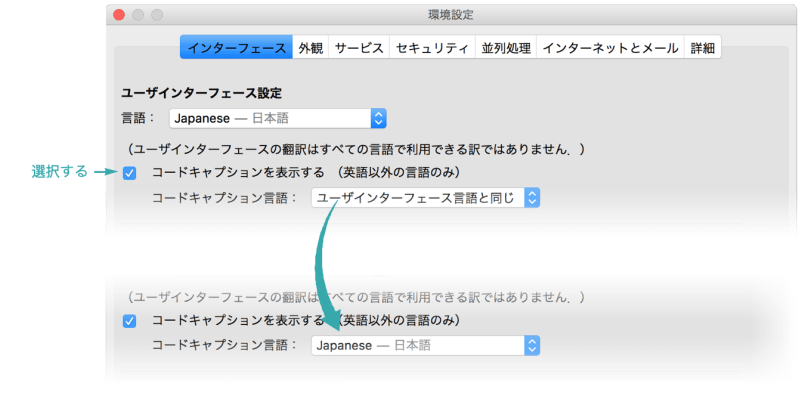Click the ユーザインターフェース設定 heading
This screenshot has height=396, width=799.
point(201,93)
